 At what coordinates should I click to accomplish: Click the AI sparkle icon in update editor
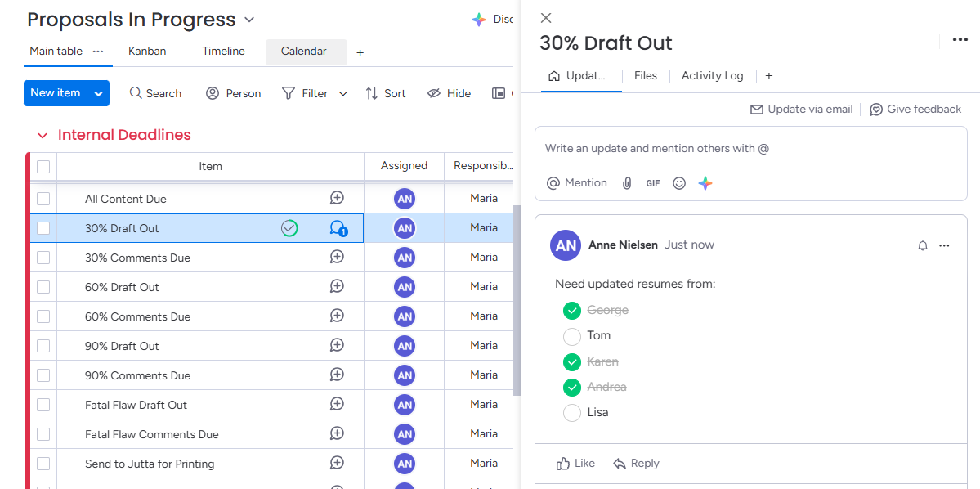(705, 183)
